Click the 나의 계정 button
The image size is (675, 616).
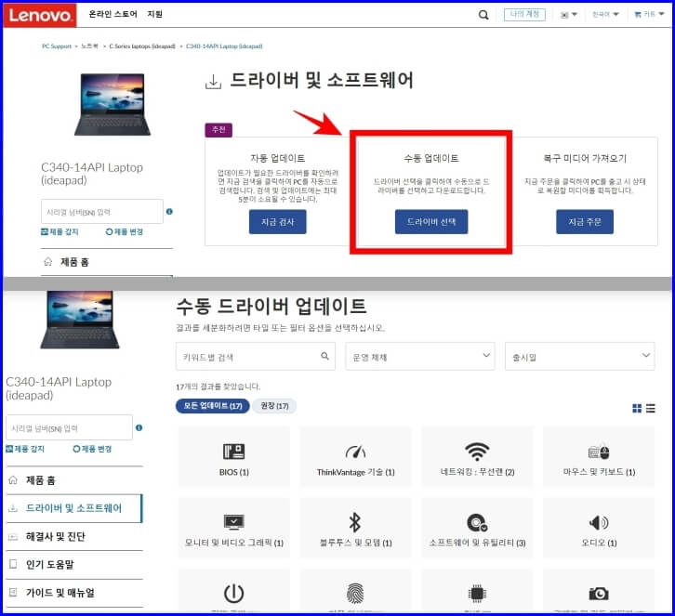[x=524, y=15]
